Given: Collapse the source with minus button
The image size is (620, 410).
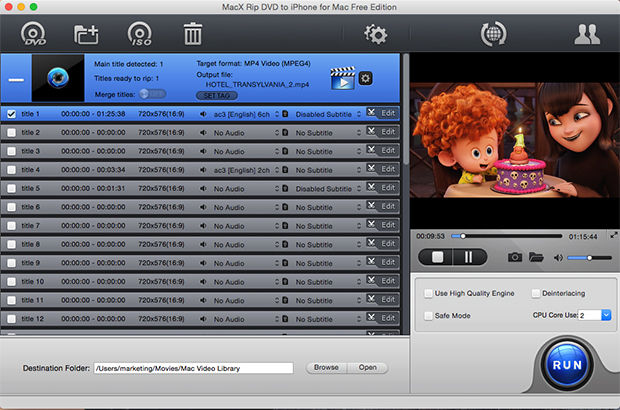Looking at the screenshot, I should click(16, 79).
